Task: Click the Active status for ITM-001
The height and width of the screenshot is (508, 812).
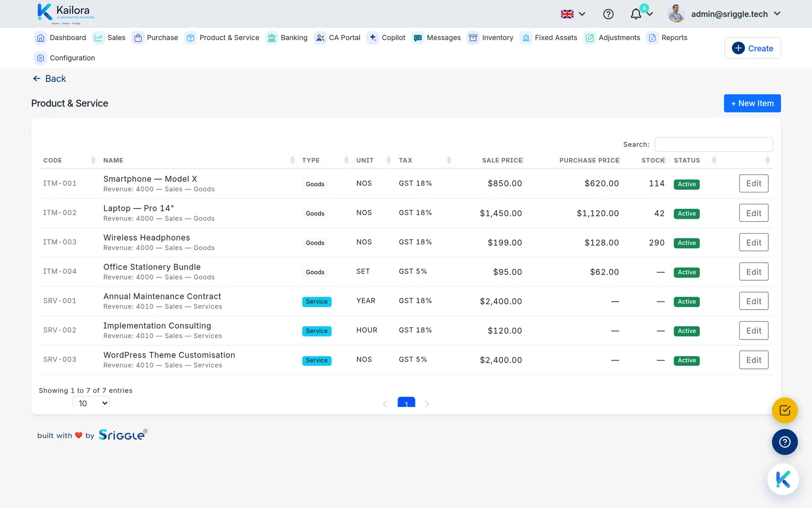Action: coord(687,184)
